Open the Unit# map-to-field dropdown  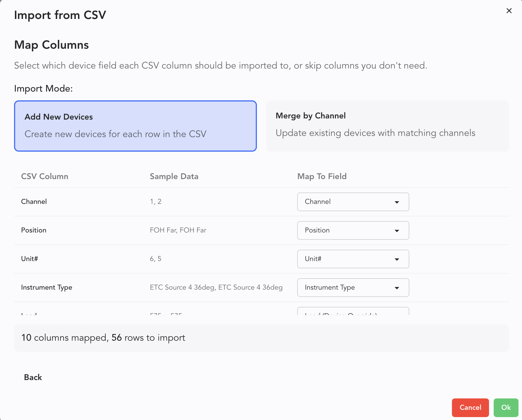click(x=353, y=259)
